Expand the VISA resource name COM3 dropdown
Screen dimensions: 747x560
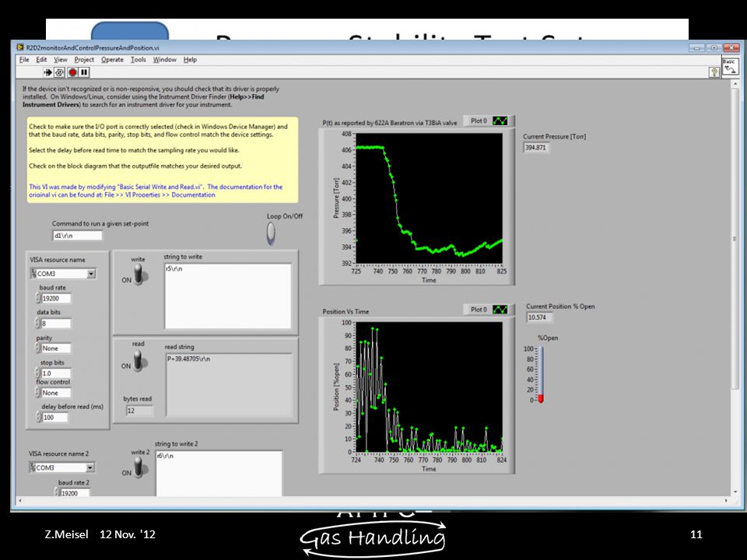(91, 274)
